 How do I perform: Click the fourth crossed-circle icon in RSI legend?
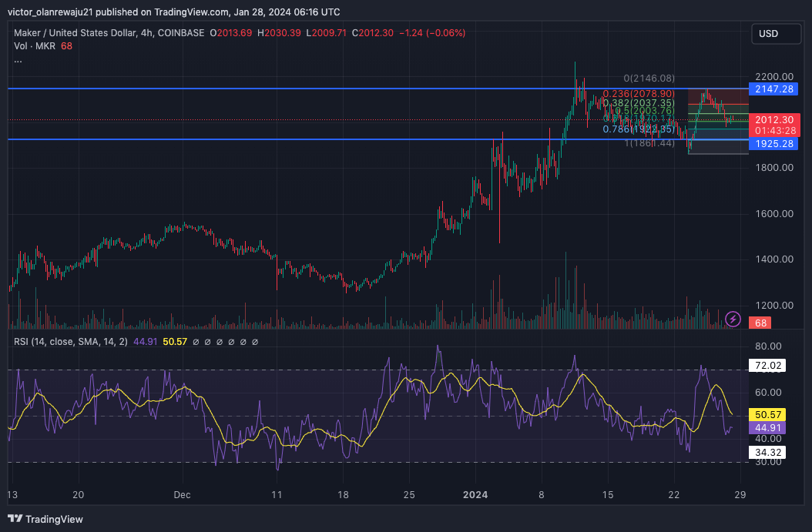(231, 342)
